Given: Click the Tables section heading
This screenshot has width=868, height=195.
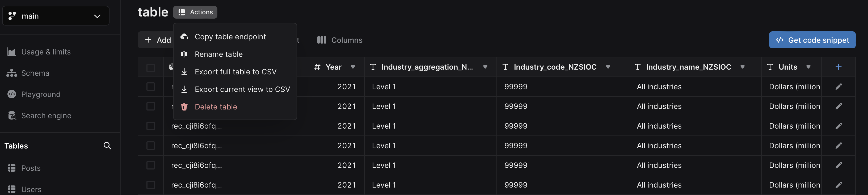Looking at the screenshot, I should pos(16,146).
